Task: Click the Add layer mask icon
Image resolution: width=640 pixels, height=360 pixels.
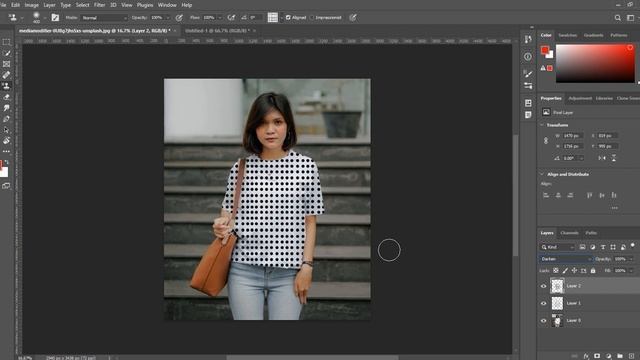Action: tap(597, 356)
